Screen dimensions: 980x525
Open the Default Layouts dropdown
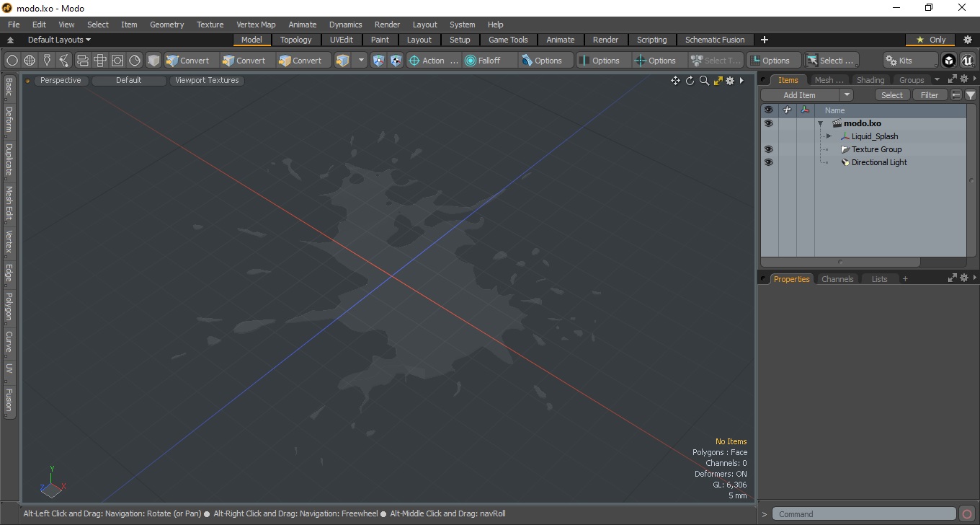(59, 40)
